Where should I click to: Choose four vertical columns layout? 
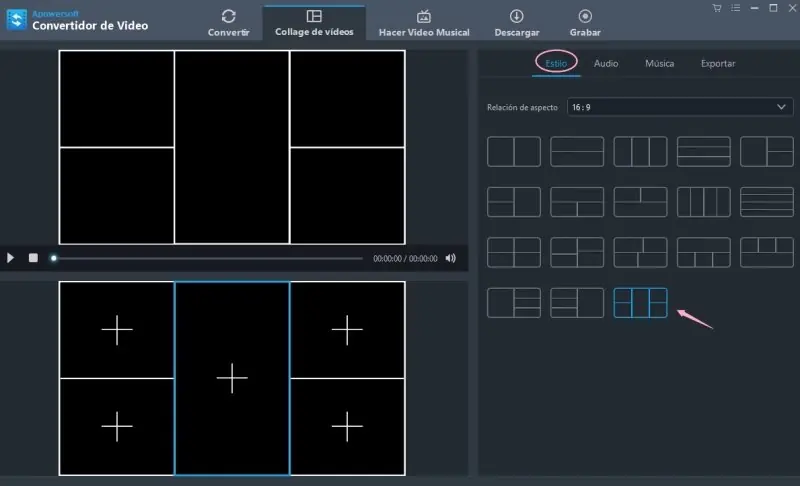tap(704, 202)
